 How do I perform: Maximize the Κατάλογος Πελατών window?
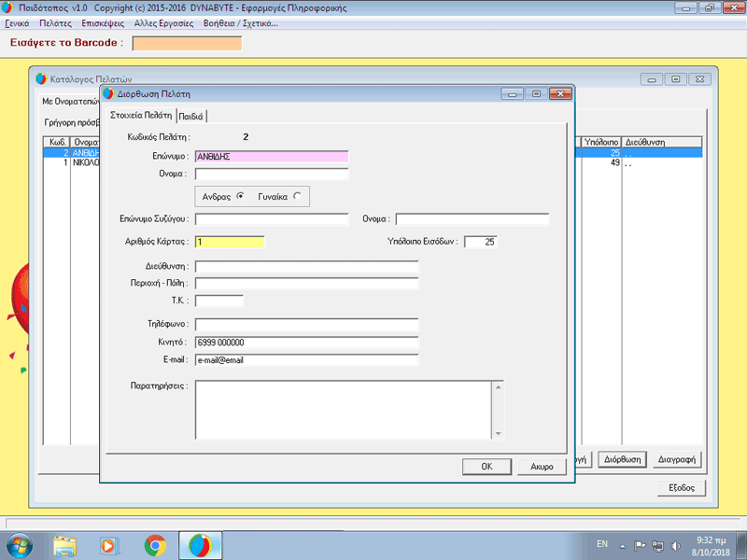point(675,79)
